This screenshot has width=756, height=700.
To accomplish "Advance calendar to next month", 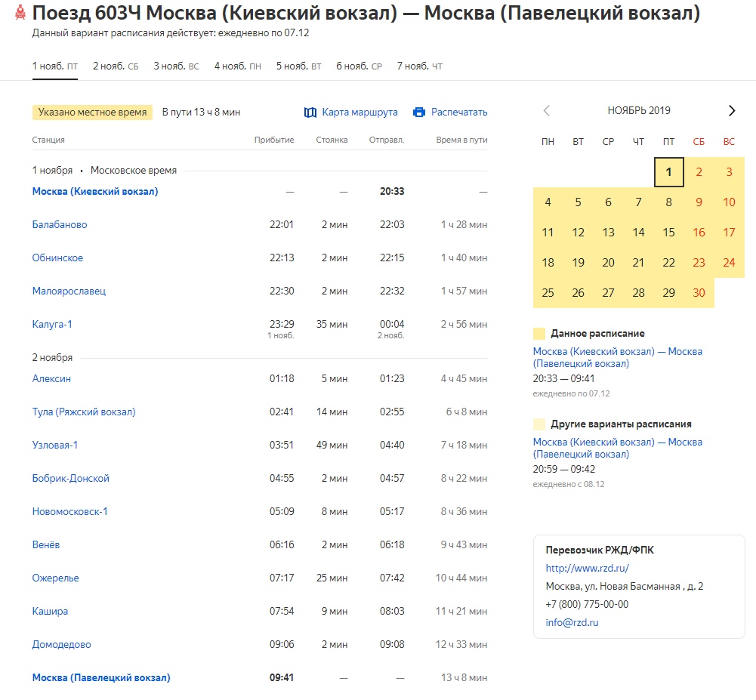I will tap(731, 111).
